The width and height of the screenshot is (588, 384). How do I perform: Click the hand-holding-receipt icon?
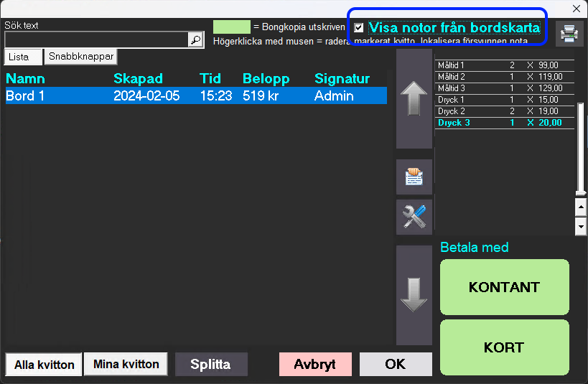pos(414,177)
